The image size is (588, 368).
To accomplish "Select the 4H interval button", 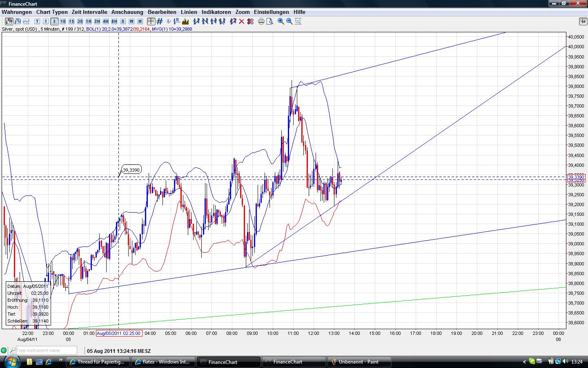I will 106,21.
